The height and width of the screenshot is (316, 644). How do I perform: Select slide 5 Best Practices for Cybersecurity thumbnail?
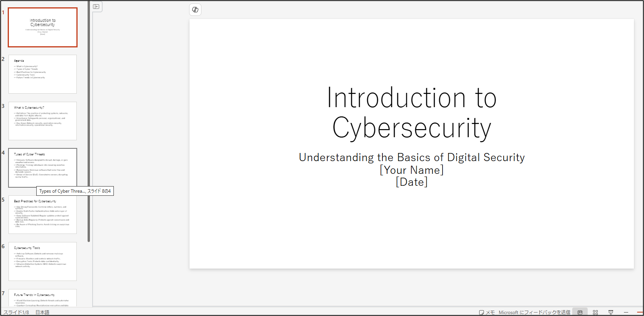43,215
